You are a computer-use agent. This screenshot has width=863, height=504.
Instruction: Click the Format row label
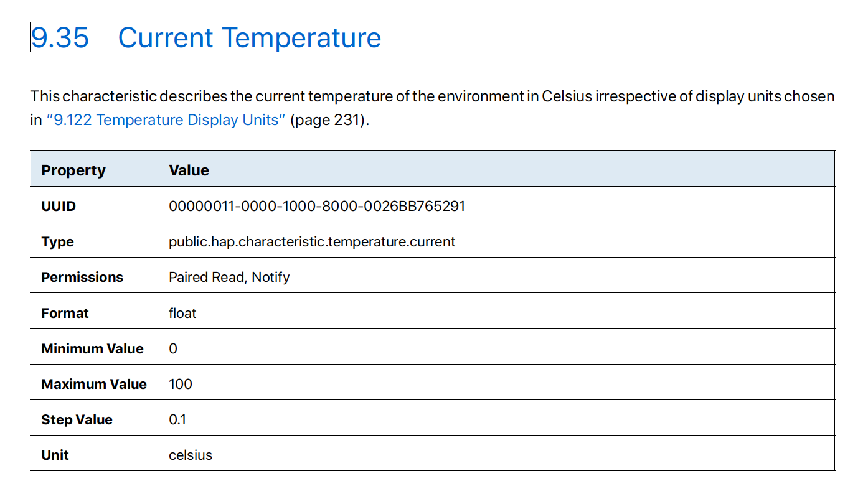[x=65, y=313]
